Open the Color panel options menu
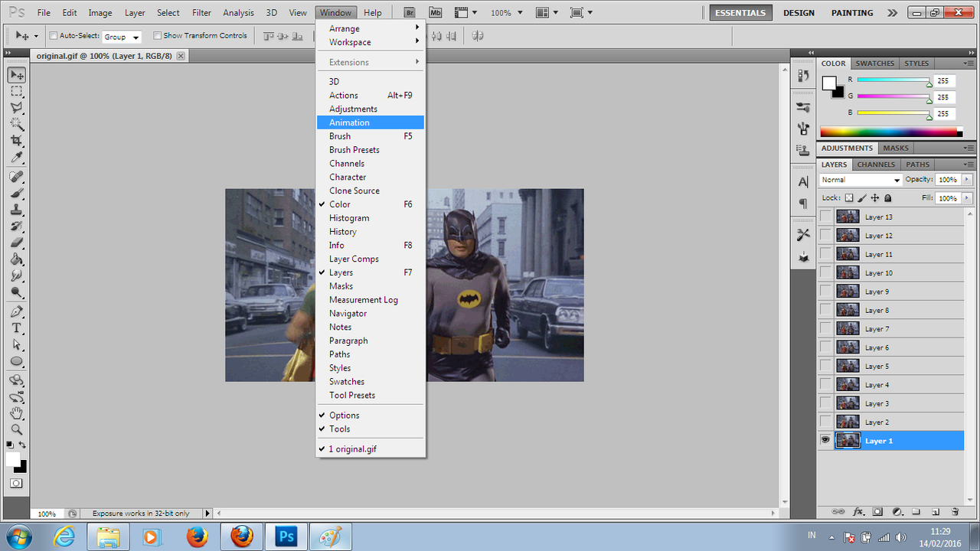 tap(970, 64)
